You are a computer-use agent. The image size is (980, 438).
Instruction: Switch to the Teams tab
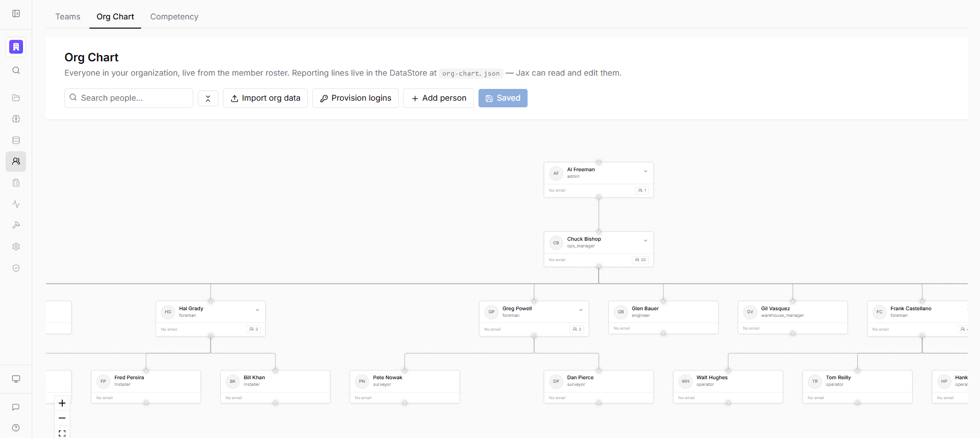tap(68, 16)
